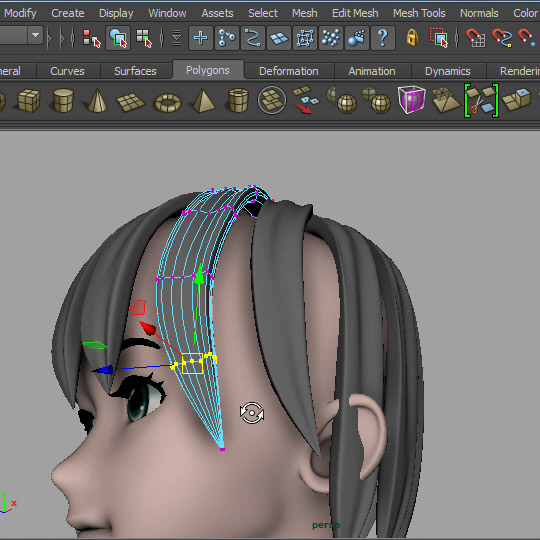Click the miscellaneous components question mark icon
The width and height of the screenshot is (540, 540).
(x=383, y=38)
